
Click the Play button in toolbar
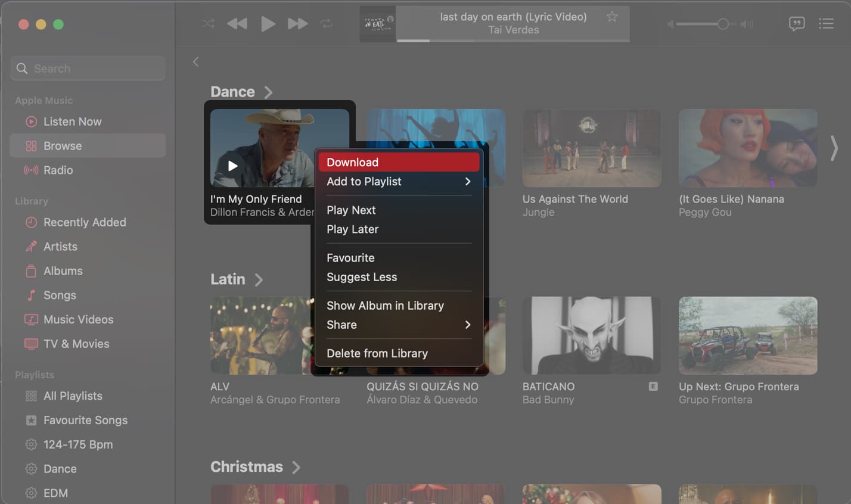(x=268, y=24)
